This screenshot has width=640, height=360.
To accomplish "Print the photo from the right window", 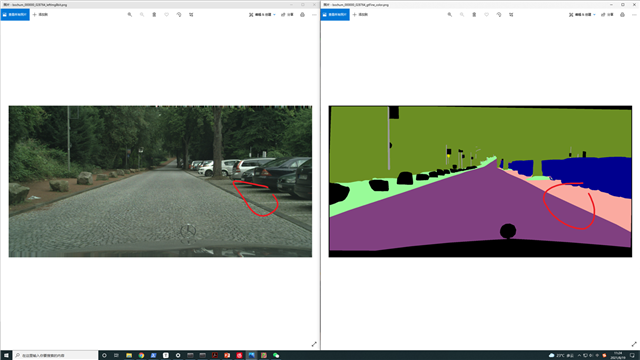I will click(x=622, y=15).
